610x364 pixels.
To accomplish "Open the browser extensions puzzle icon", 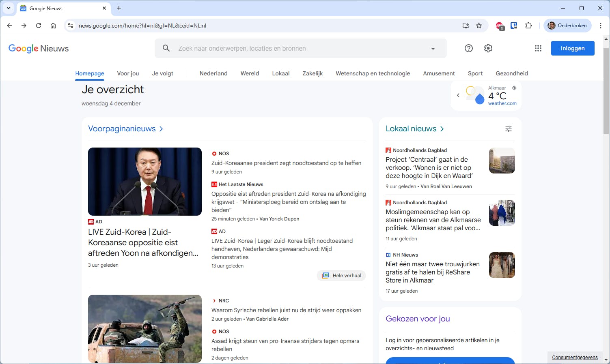I will [528, 25].
